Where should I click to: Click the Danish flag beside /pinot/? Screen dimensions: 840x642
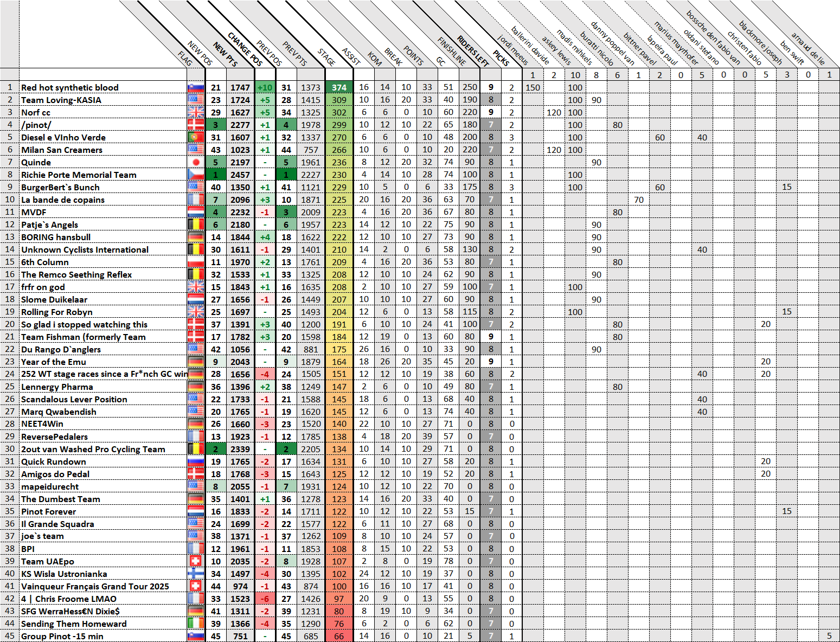coord(196,125)
